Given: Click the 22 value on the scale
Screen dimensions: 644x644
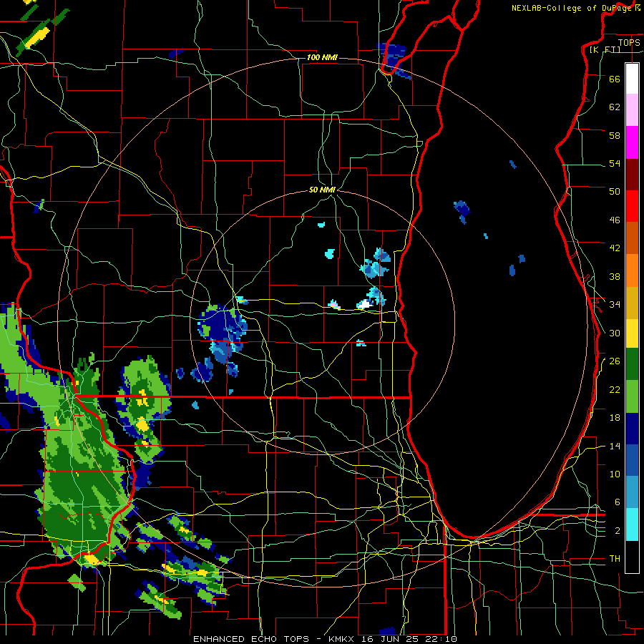Looking at the screenshot, I should click(615, 389).
